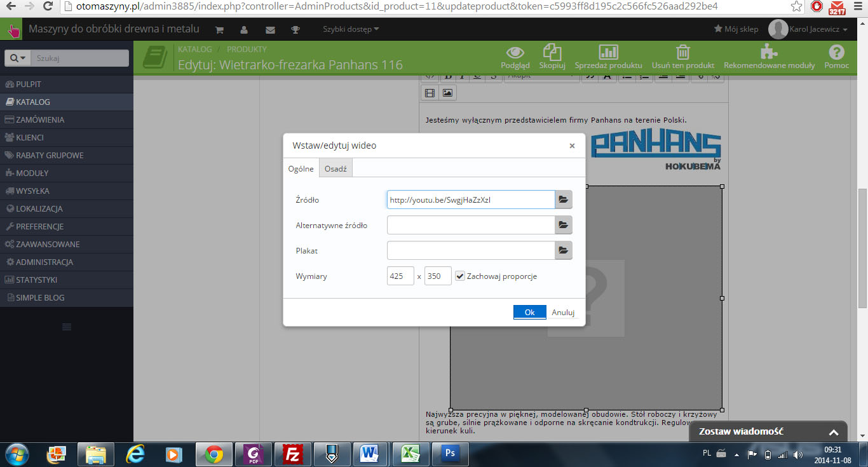Click the height field showing 350
The height and width of the screenshot is (467, 868).
(x=438, y=276)
